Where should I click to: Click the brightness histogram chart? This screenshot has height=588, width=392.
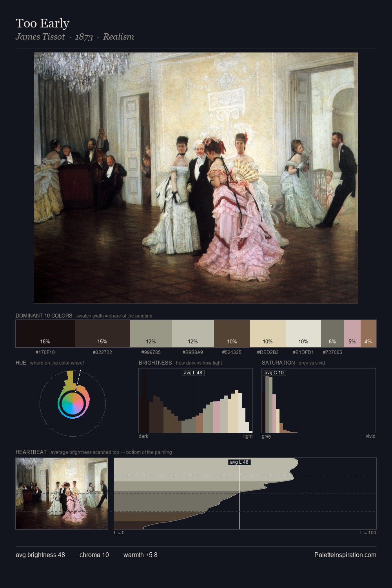pyautogui.click(x=196, y=401)
